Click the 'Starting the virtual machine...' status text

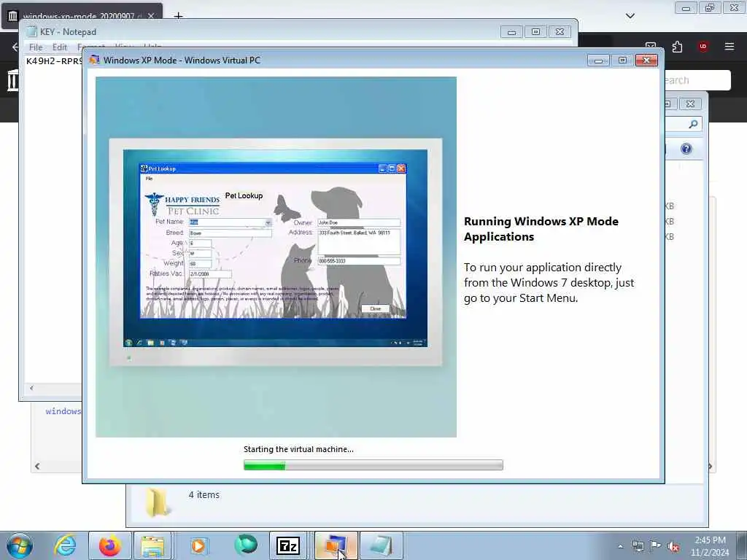[x=298, y=449]
